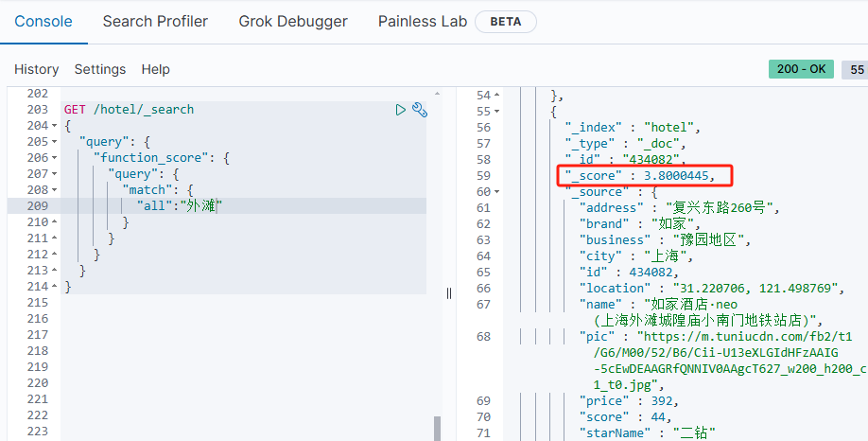The image size is (868, 441).
Task: Toggle fold marker at line 211
Action: (x=54, y=238)
